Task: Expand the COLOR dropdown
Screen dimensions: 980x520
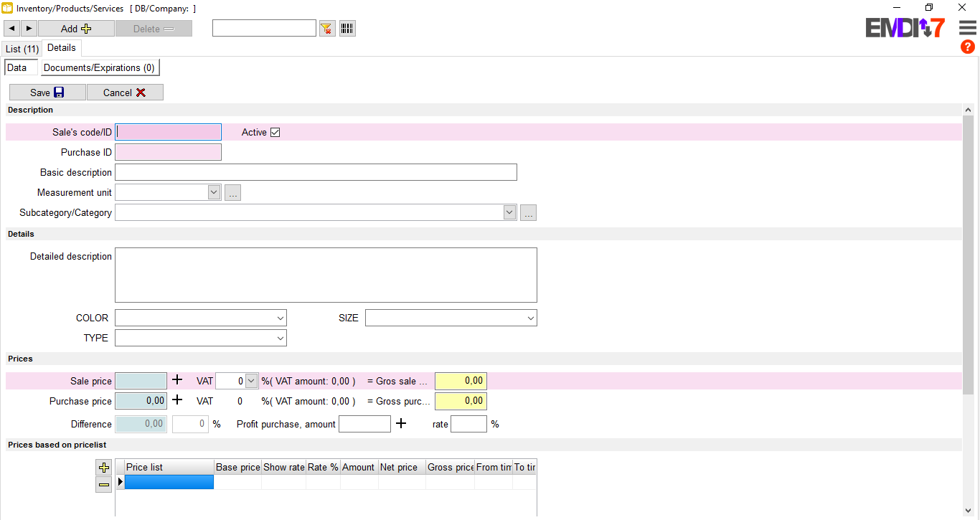Action: click(x=281, y=318)
